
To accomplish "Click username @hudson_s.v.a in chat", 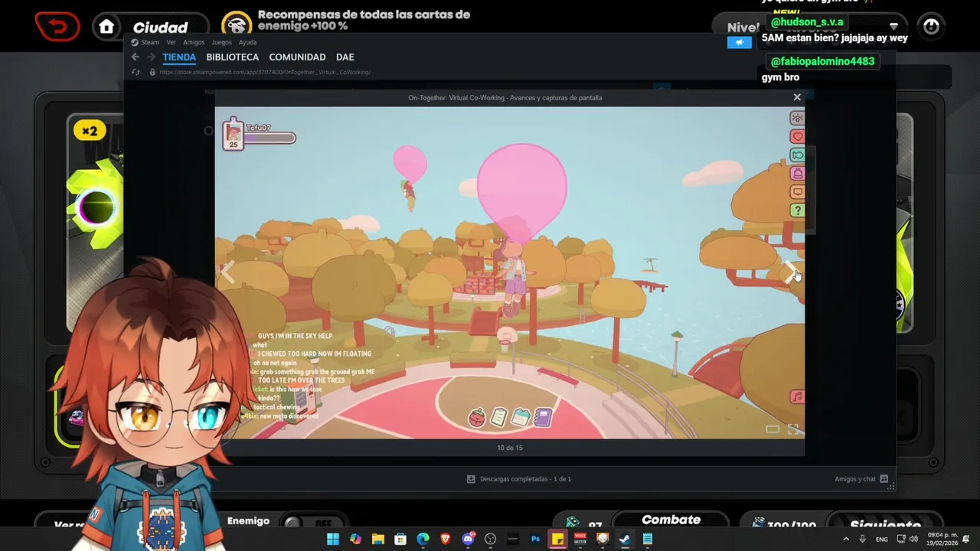I will click(x=807, y=22).
